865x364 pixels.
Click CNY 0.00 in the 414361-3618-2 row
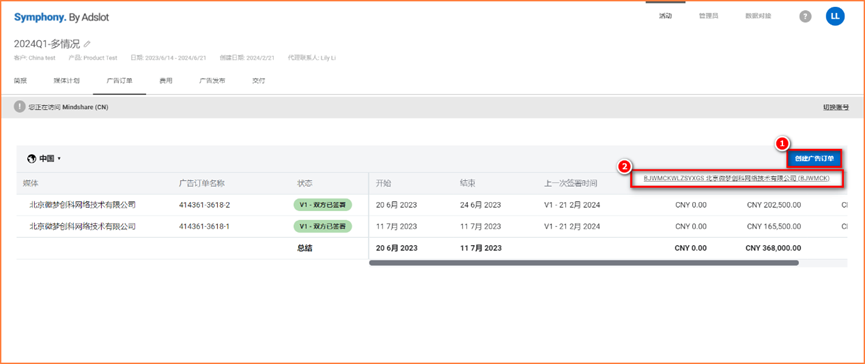click(691, 205)
